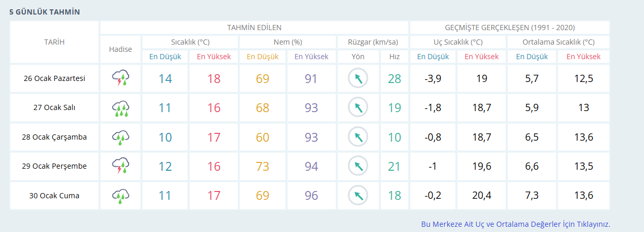Screen dimensions: 644x232
Task: Click the heavy rain icon for 27 Ocak Salı
Action: point(120,108)
